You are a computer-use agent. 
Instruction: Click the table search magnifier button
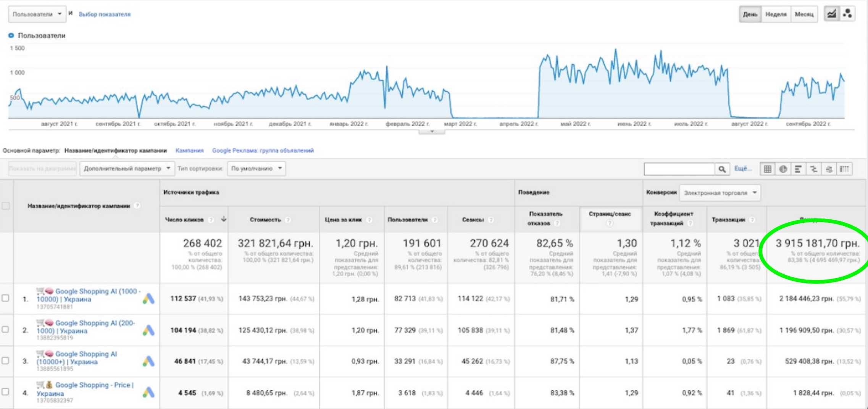click(x=722, y=169)
